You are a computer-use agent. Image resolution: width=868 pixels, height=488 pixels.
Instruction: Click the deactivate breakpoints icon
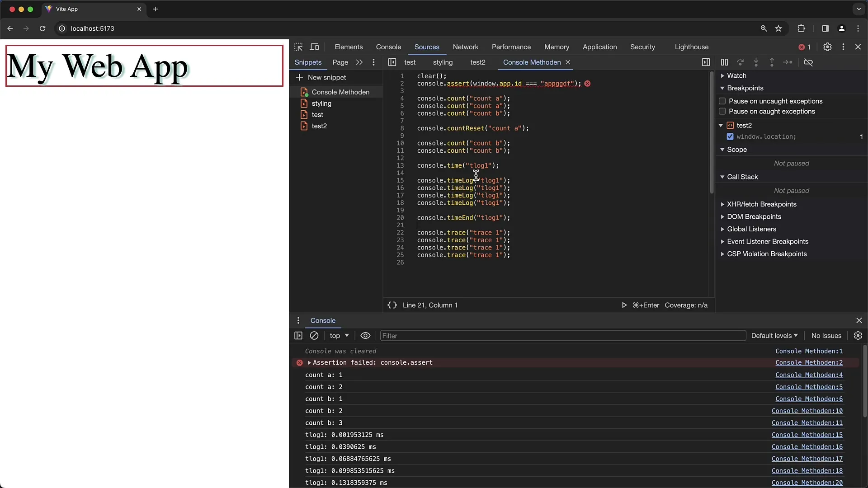(x=810, y=62)
